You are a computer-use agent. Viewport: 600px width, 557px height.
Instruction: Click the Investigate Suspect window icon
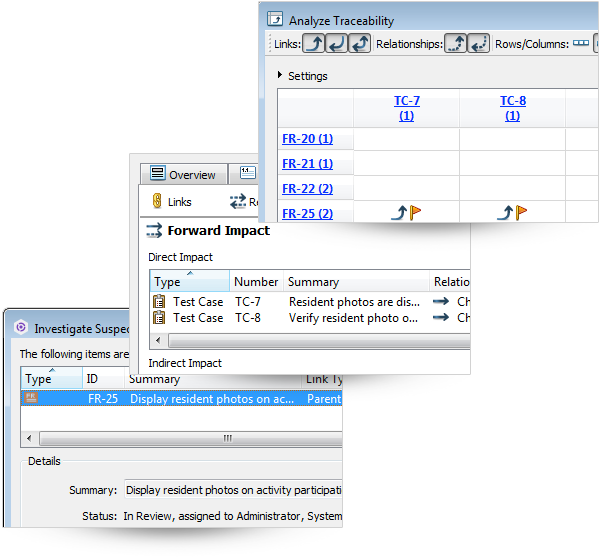click(x=21, y=327)
